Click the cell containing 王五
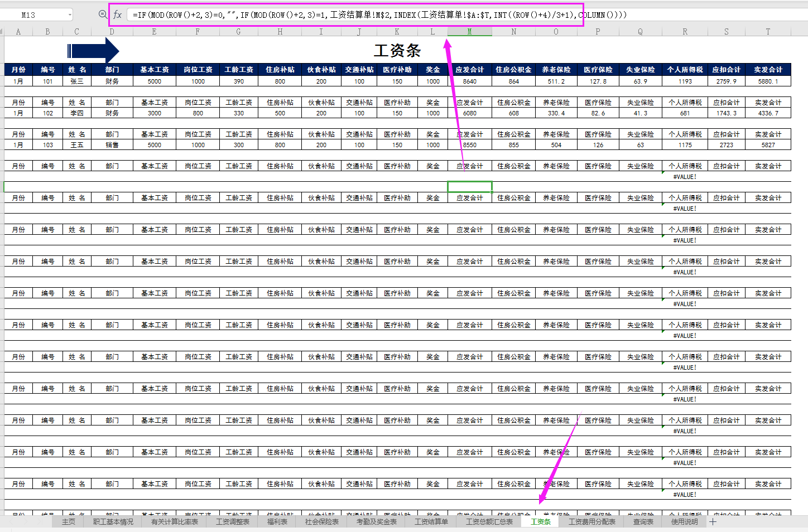 coord(77,145)
